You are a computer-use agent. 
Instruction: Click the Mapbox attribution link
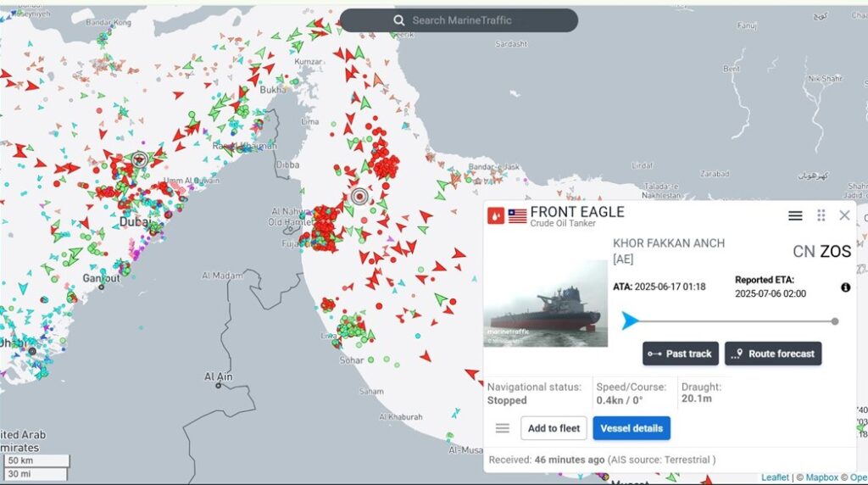pos(822,477)
